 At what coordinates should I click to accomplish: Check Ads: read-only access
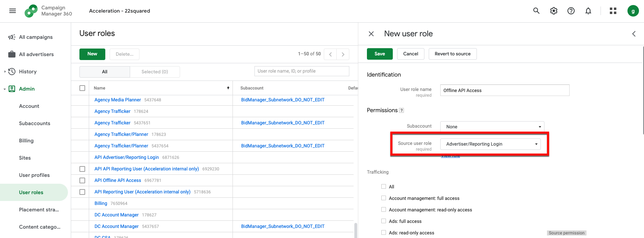click(x=383, y=233)
